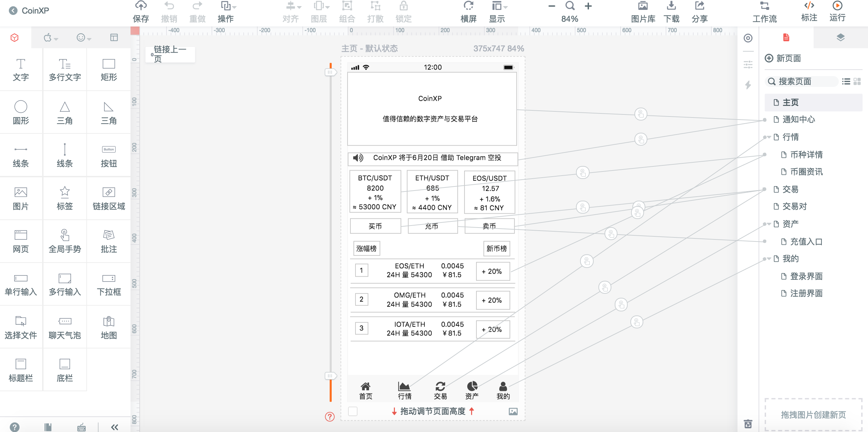This screenshot has width=868, height=432.
Task: Click the 84% zoom magnifier
Action: click(x=570, y=6)
